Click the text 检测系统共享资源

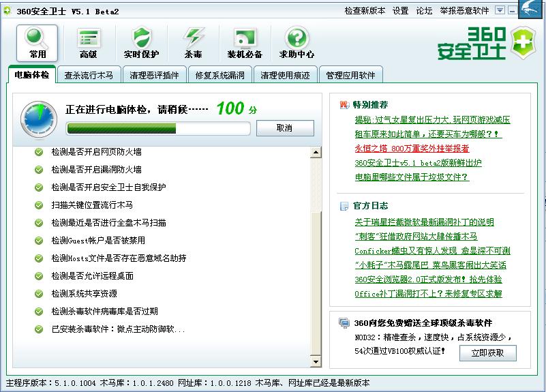84,294
